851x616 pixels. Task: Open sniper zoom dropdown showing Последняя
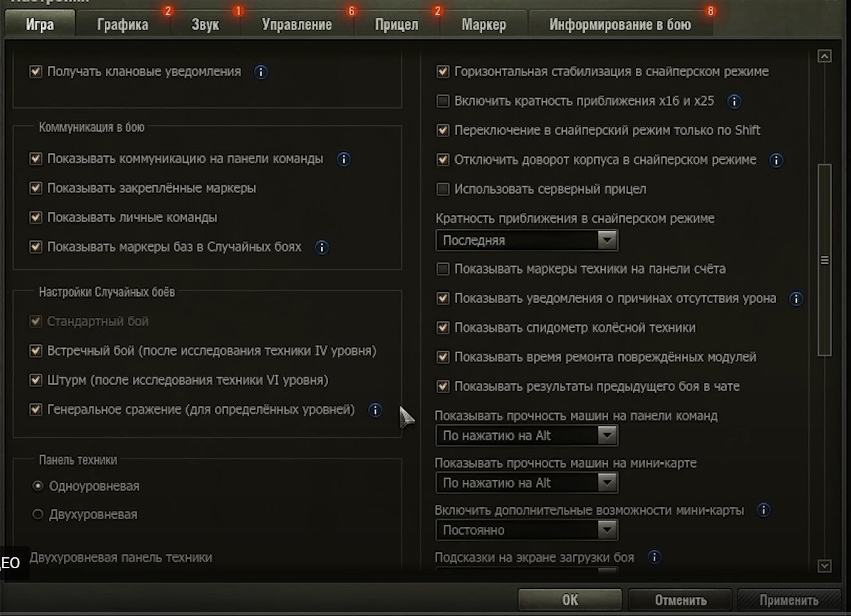(x=527, y=240)
